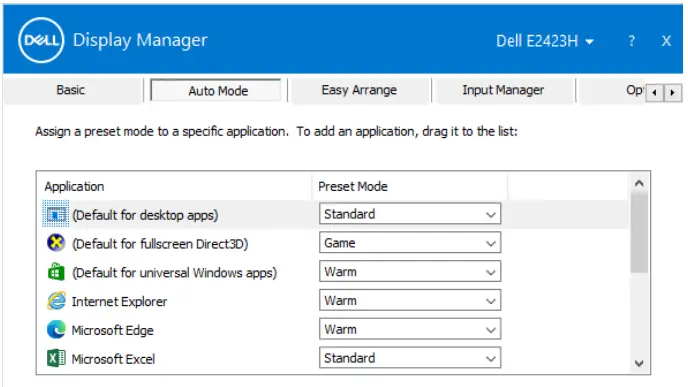The image size is (688, 387).
Task: Close Display Manager with the X
Action: tap(666, 41)
